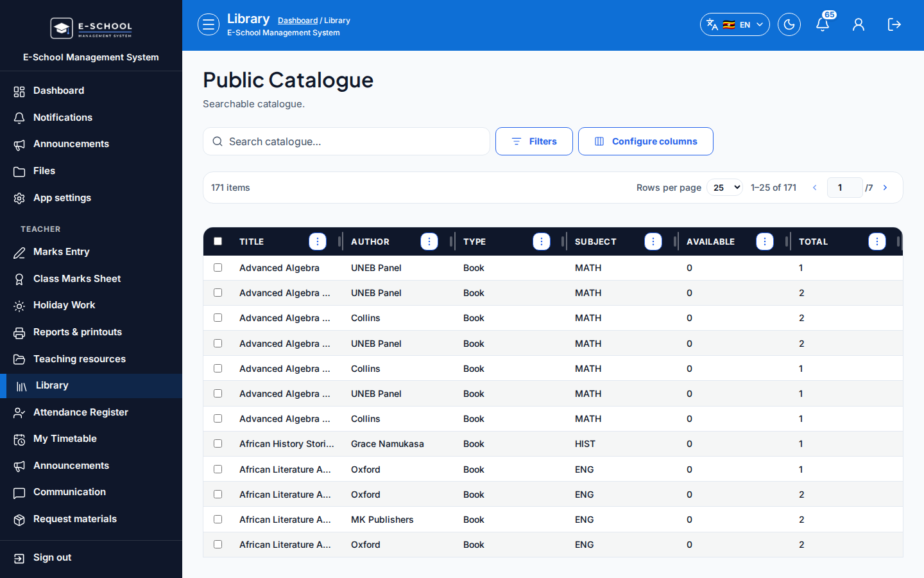Screen dimensions: 924x578
Task: Open the Rows per page dropdown showing 25
Action: (725, 188)
